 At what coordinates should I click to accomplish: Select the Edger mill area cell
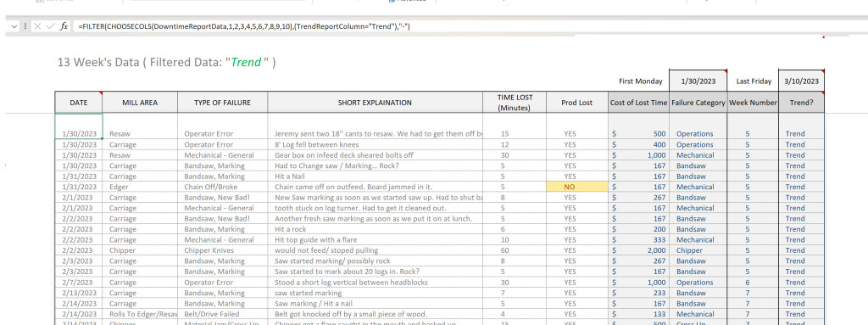coord(140,187)
